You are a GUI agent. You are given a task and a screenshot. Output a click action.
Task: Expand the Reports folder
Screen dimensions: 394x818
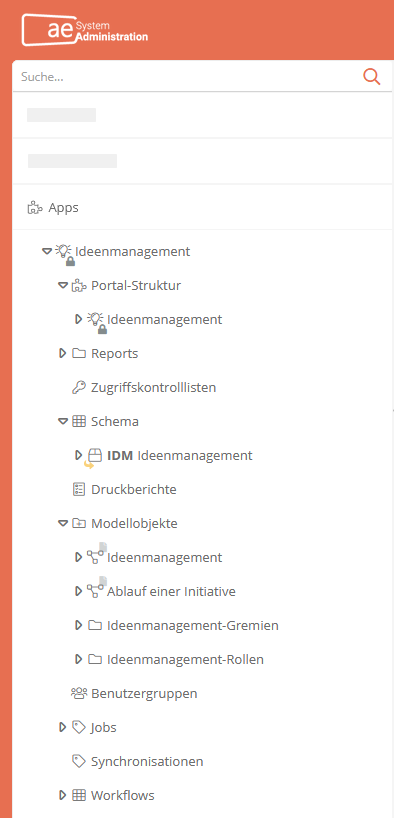tap(63, 353)
